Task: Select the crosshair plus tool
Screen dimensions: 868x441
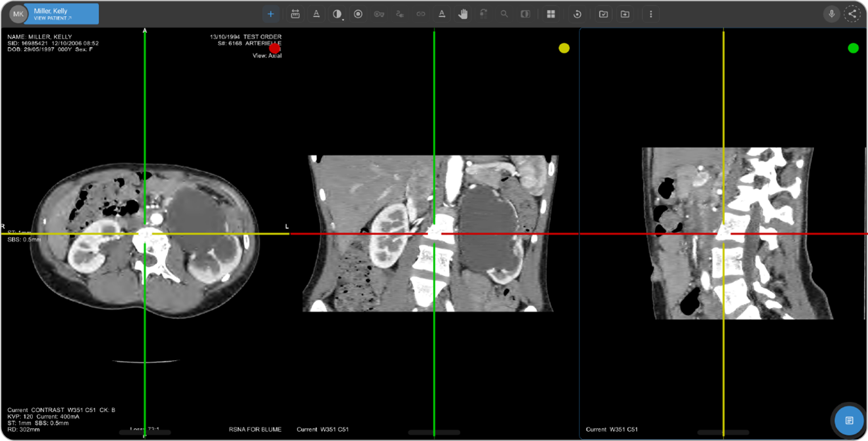Action: pos(270,14)
